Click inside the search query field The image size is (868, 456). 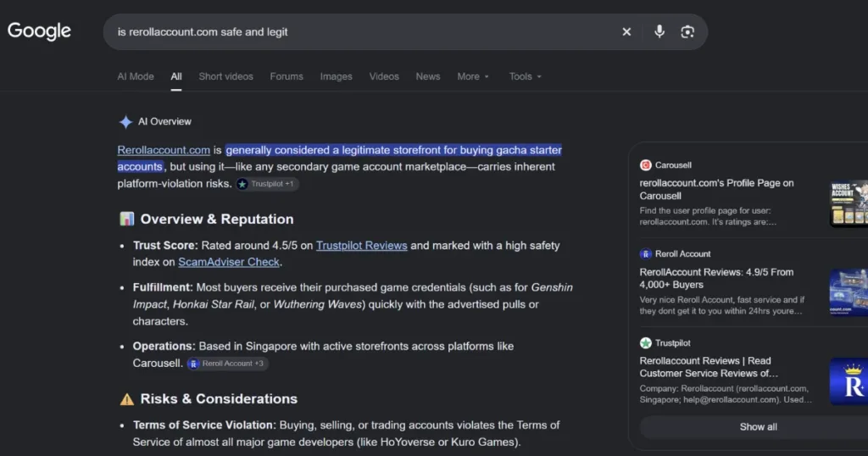coord(359,32)
